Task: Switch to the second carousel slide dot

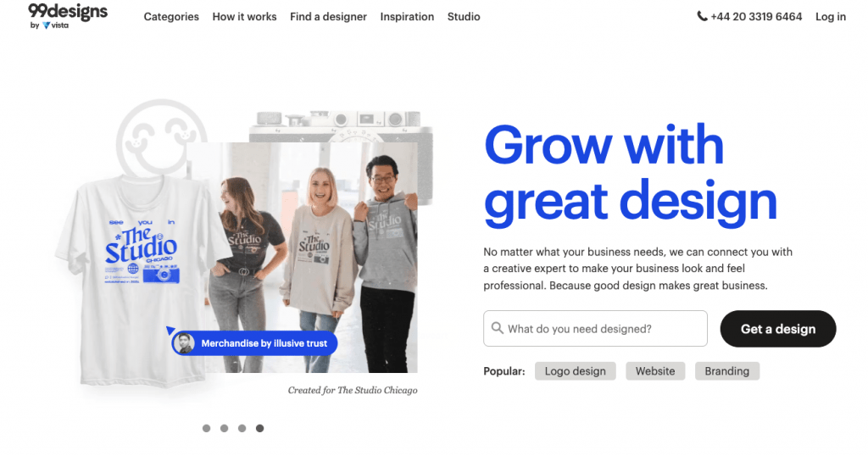Action: click(224, 428)
